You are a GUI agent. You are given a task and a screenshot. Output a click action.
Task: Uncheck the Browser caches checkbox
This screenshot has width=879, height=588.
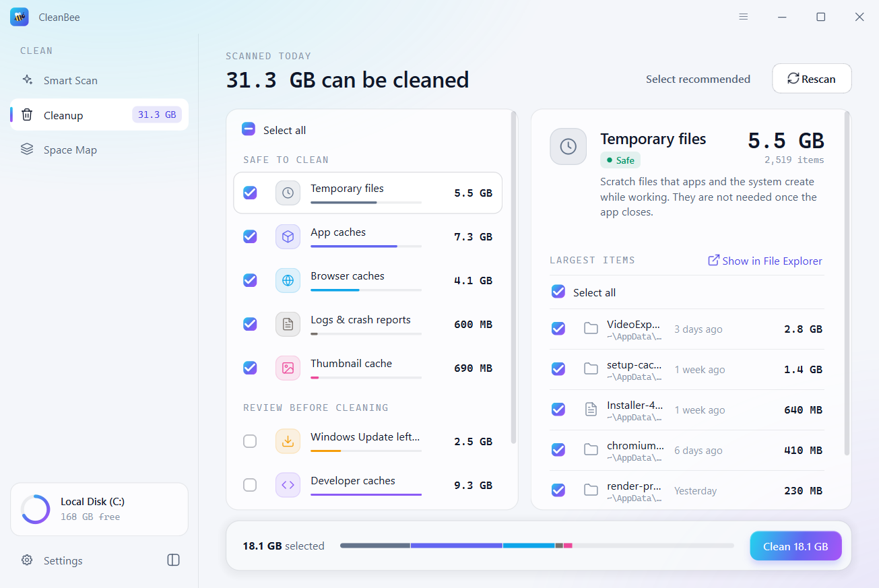pos(250,280)
